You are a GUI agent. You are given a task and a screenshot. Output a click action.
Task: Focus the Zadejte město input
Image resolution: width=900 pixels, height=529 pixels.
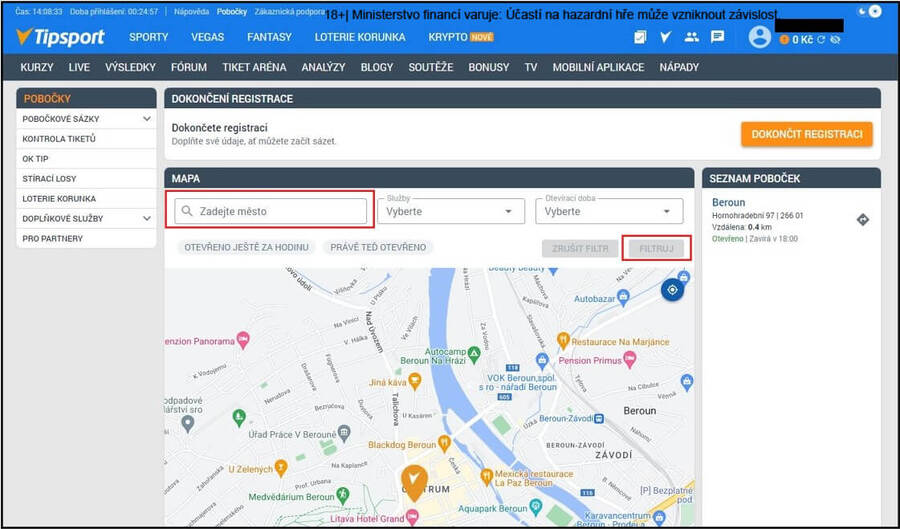pyautogui.click(x=270, y=211)
